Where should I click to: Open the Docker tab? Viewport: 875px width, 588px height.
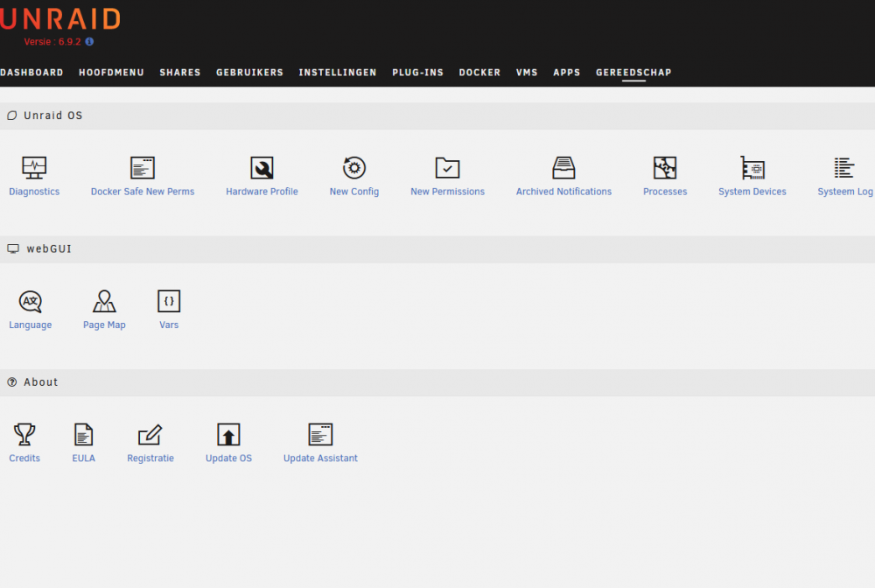479,73
